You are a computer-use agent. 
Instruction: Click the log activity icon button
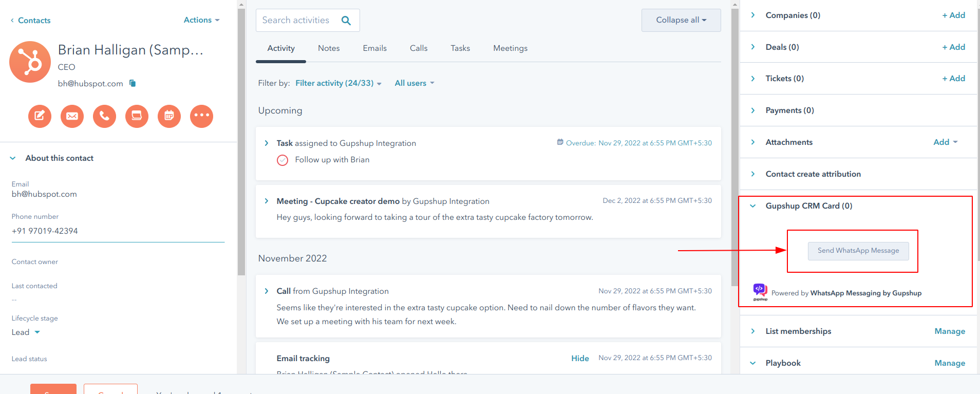137,116
